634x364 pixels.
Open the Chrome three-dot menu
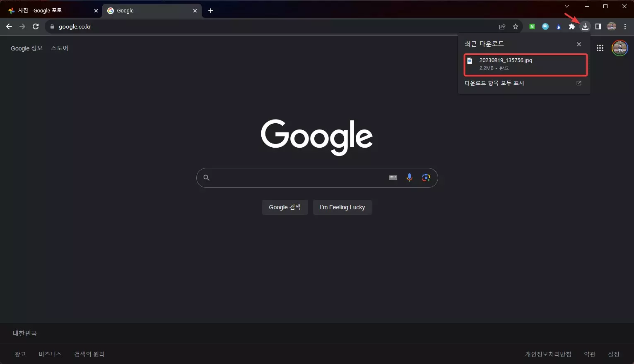pos(625,26)
